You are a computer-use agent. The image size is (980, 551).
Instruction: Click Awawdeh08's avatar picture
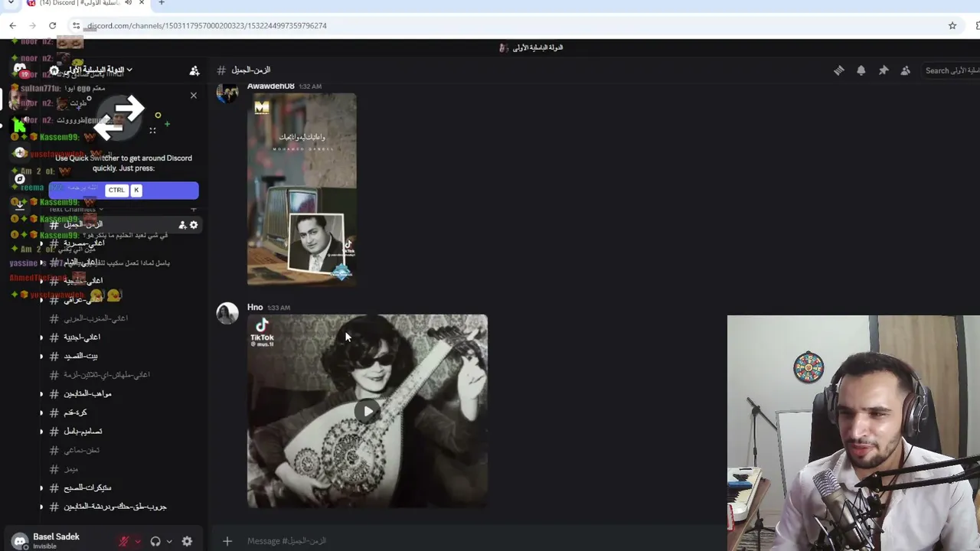(227, 92)
